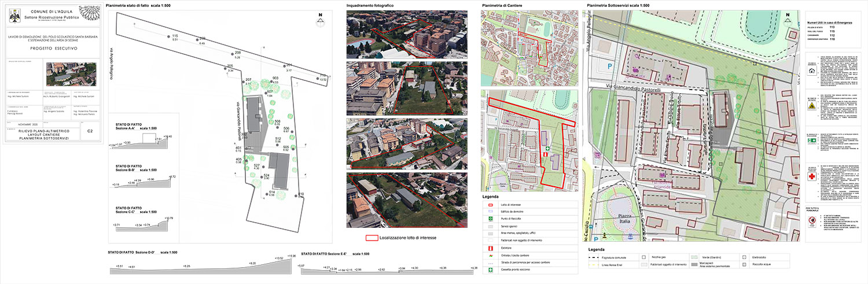This screenshot has width=868, height=284.
Task: Click the 'Inquadramento fotografico' heading
Action: (370, 5)
